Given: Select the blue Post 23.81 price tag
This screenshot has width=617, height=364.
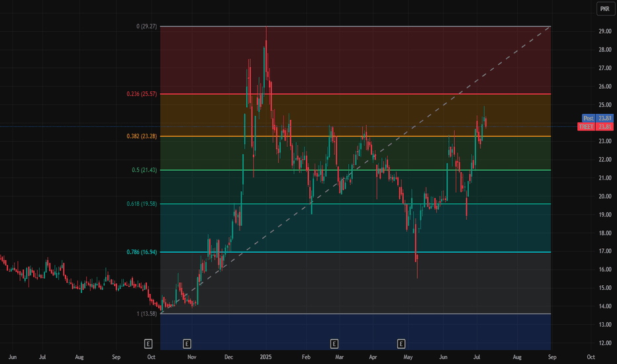Looking at the screenshot, I should pos(597,118).
